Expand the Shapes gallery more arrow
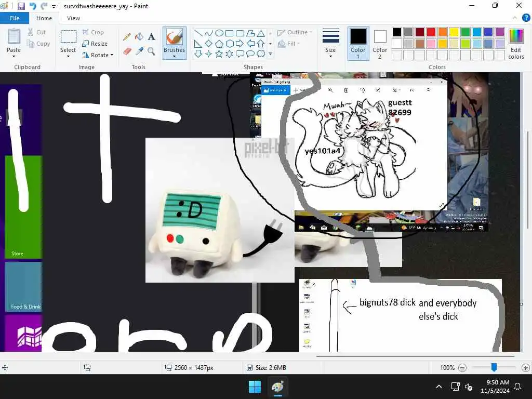 (x=270, y=54)
